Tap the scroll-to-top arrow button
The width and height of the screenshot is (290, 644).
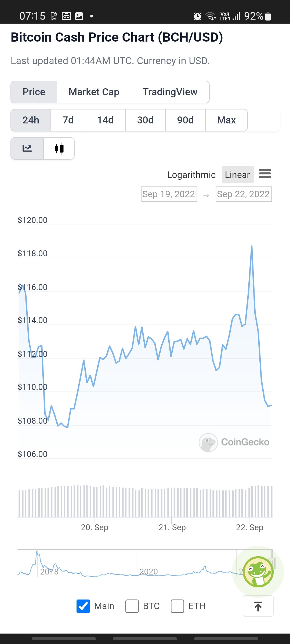tap(258, 606)
